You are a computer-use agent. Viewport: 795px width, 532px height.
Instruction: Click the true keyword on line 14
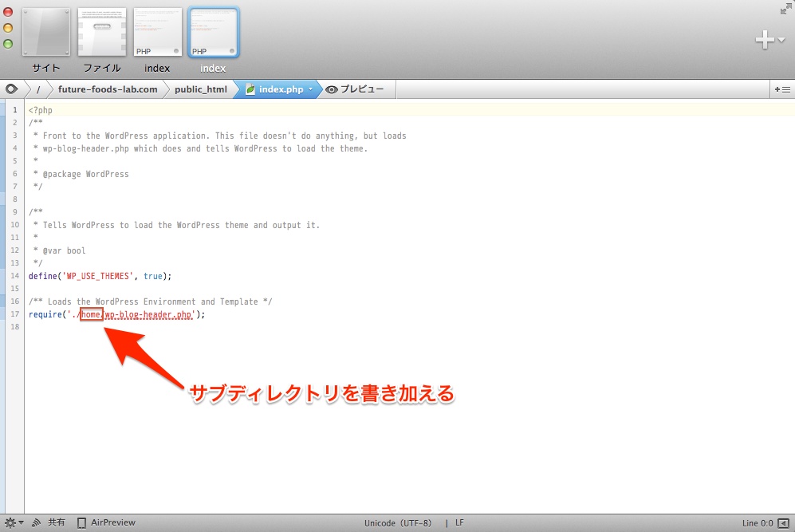tap(153, 276)
